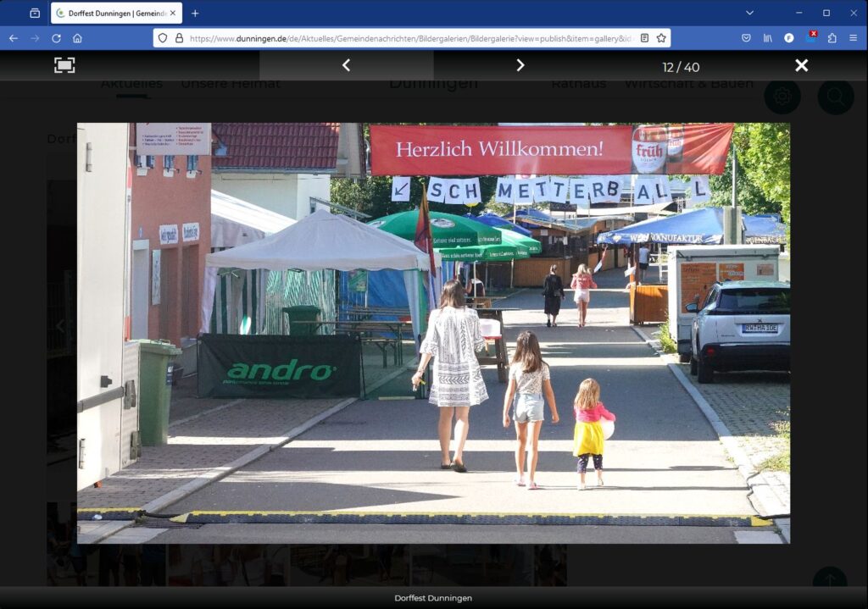This screenshot has width=868, height=609.
Task: Toggle fullscreen view in the gallery lightbox
Action: (x=64, y=65)
